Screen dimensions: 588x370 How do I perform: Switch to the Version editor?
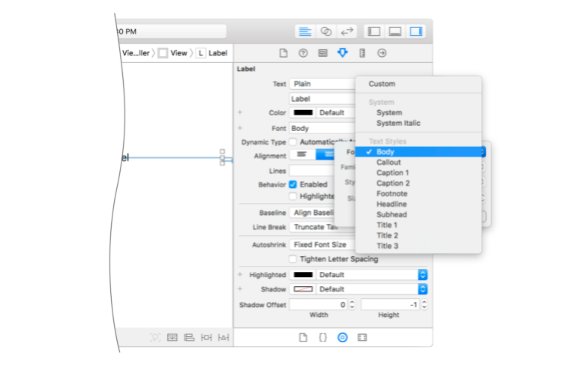(346, 31)
